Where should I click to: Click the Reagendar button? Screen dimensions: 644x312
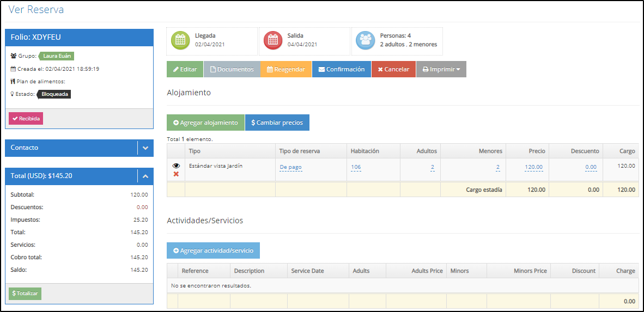click(285, 69)
